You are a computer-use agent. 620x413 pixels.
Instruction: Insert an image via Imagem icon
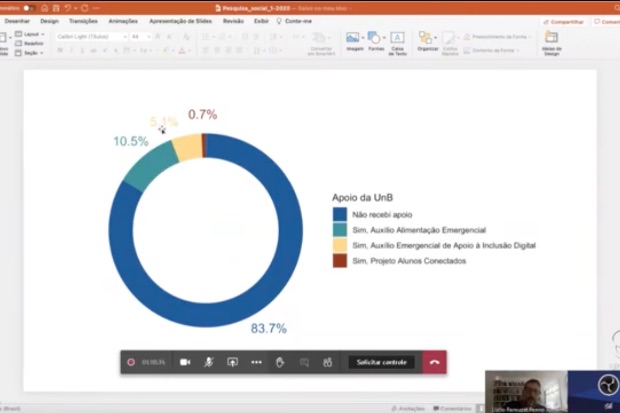coord(353,38)
